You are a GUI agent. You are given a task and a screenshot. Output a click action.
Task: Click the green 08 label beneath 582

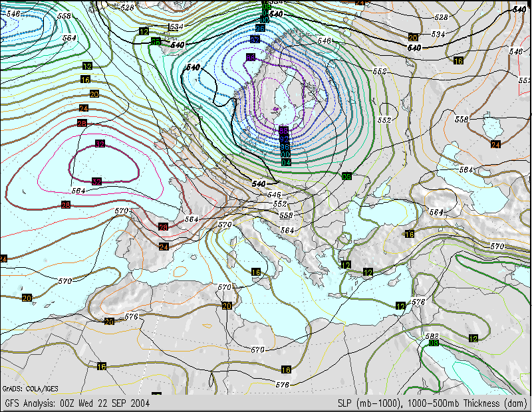point(434,343)
